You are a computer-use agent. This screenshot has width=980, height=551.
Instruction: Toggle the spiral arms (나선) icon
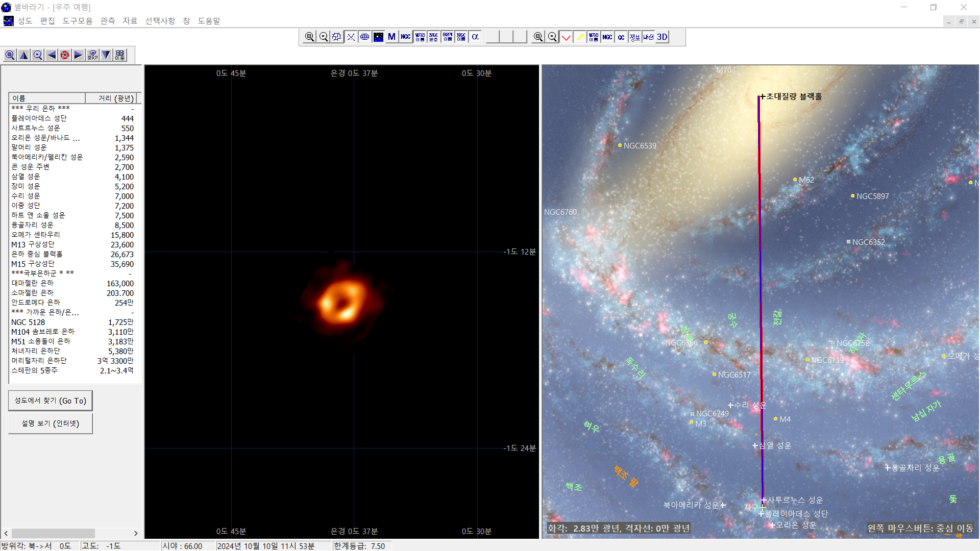(x=649, y=37)
